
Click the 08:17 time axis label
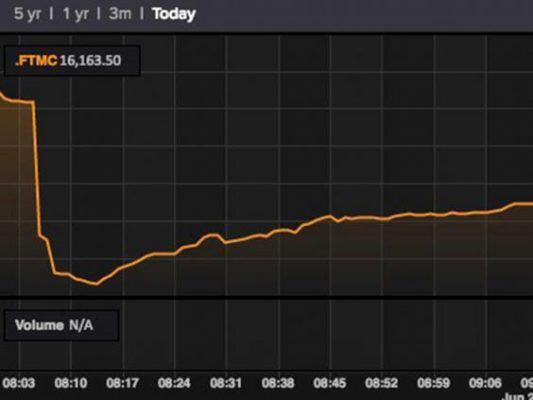tap(122, 383)
